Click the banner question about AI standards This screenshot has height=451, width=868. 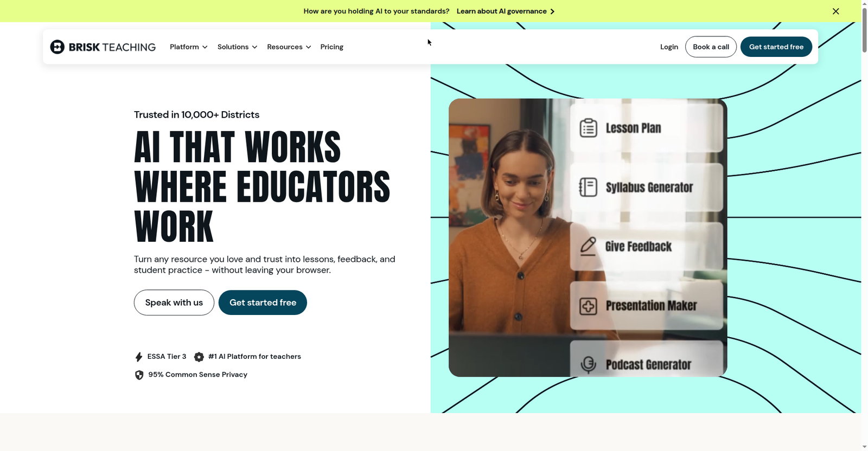[376, 11]
